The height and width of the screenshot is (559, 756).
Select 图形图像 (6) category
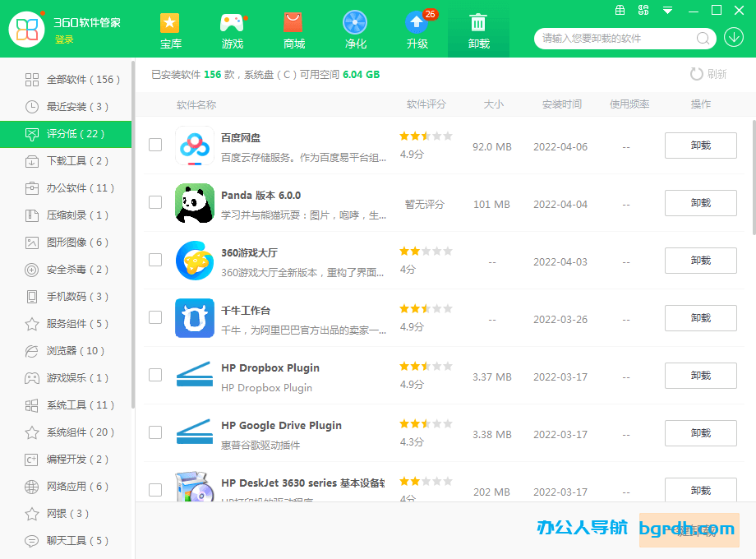(66, 243)
